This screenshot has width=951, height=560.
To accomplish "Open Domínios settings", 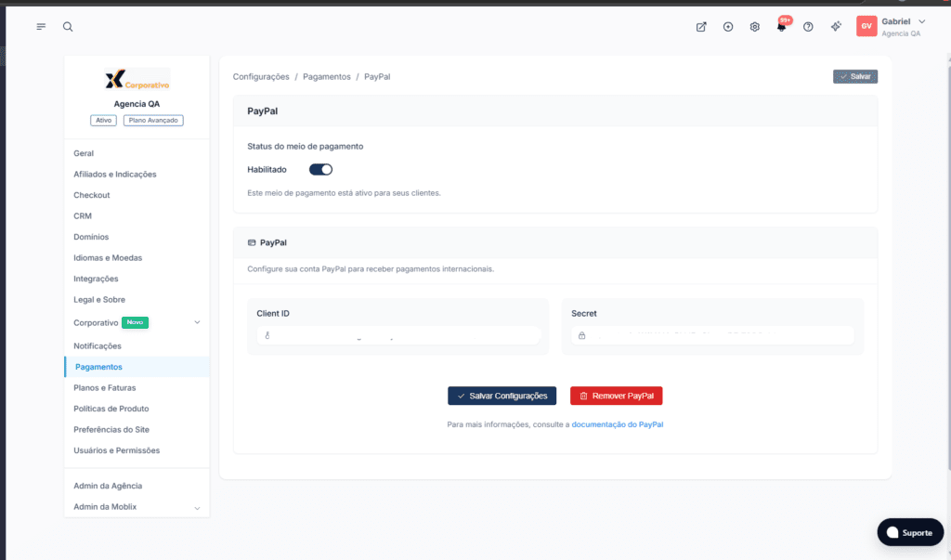I will 91,237.
